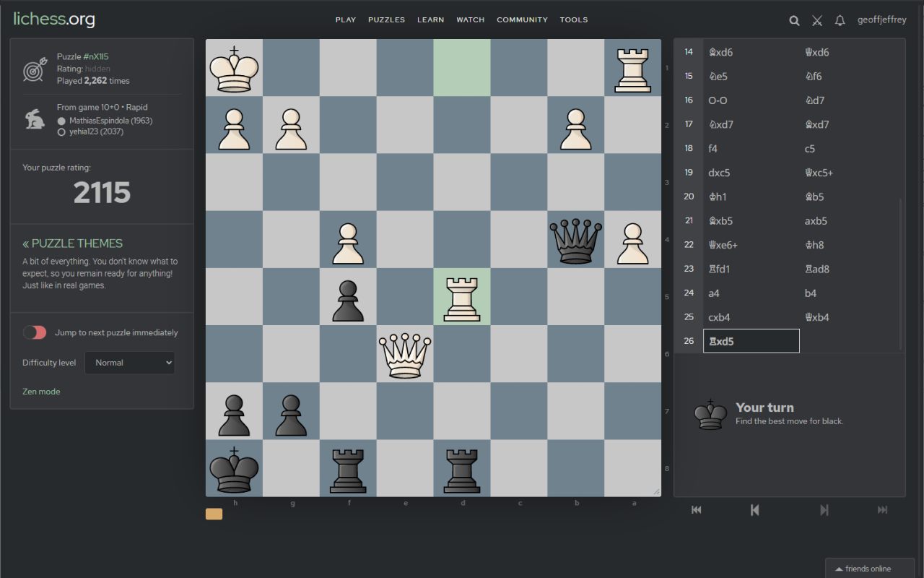This screenshot has width=924, height=578.
Task: Open the COMMUNITY menu
Action: (x=522, y=20)
